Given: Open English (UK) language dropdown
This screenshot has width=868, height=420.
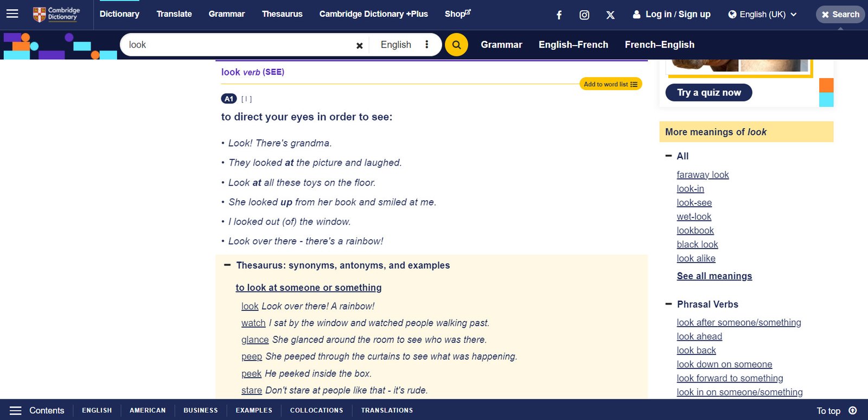Looking at the screenshot, I should 762,14.
